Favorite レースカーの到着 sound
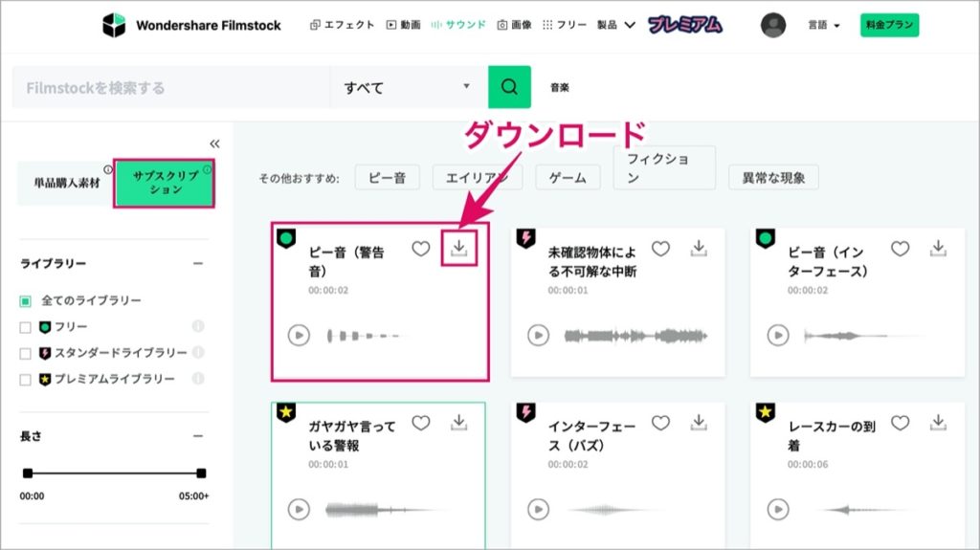Viewport: 980px width, 550px height. [x=900, y=423]
